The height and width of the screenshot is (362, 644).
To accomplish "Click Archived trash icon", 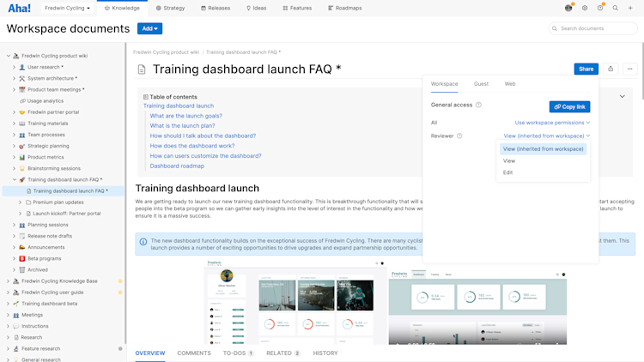I will coord(22,269).
